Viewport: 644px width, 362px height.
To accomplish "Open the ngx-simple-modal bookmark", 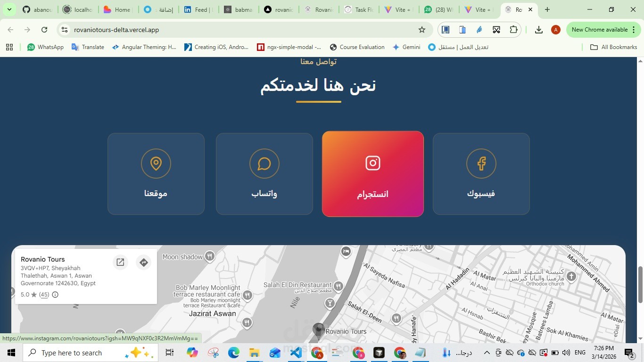I will point(289,47).
